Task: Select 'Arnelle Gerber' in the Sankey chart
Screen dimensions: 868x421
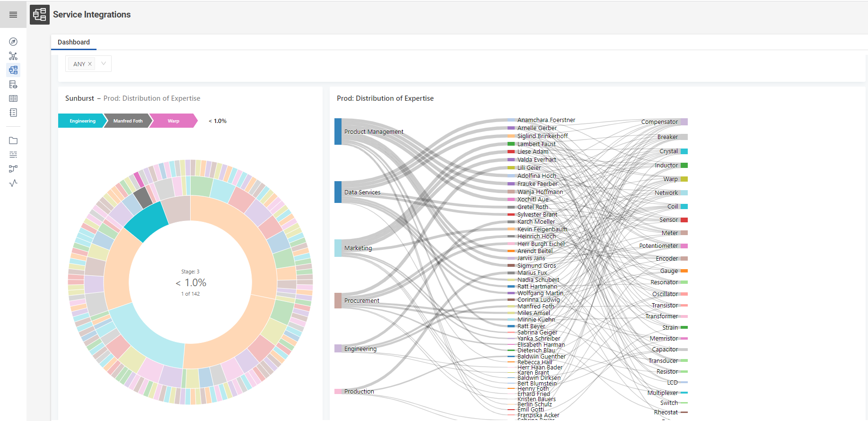Action: coord(537,128)
